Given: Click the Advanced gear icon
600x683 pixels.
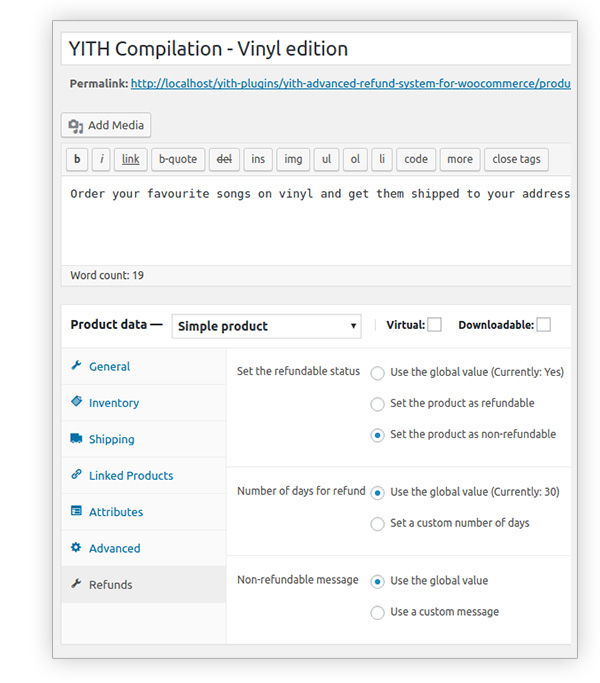Looking at the screenshot, I should (76, 548).
